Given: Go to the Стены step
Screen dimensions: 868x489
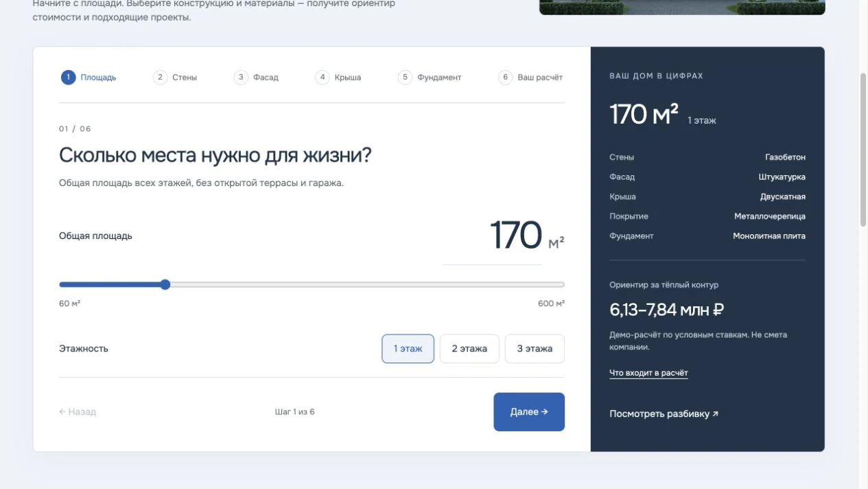Looking at the screenshot, I should (x=175, y=78).
